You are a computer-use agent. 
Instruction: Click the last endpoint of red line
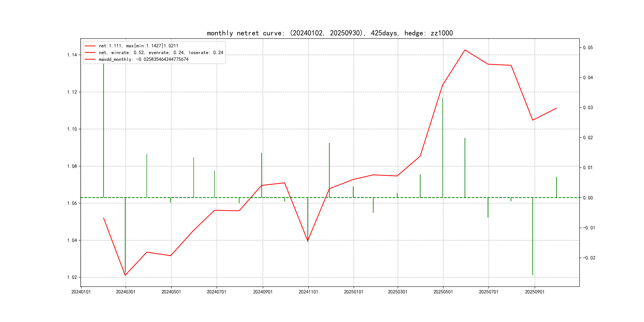557,108
